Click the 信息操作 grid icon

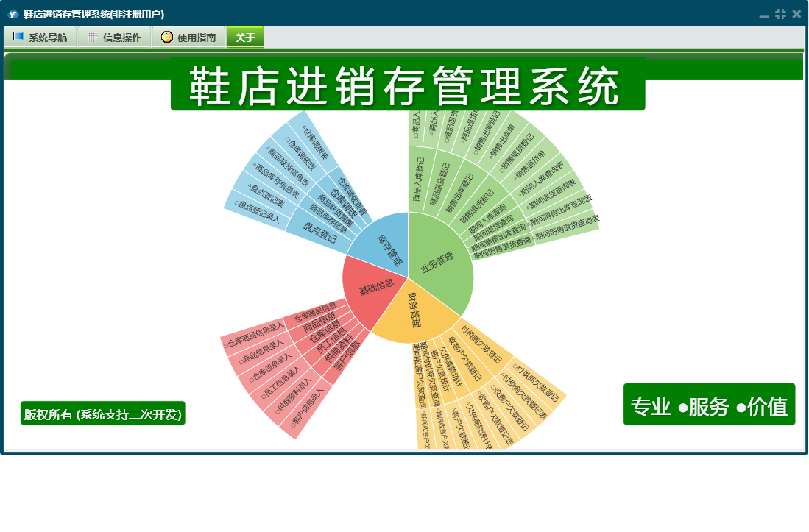tap(93, 37)
